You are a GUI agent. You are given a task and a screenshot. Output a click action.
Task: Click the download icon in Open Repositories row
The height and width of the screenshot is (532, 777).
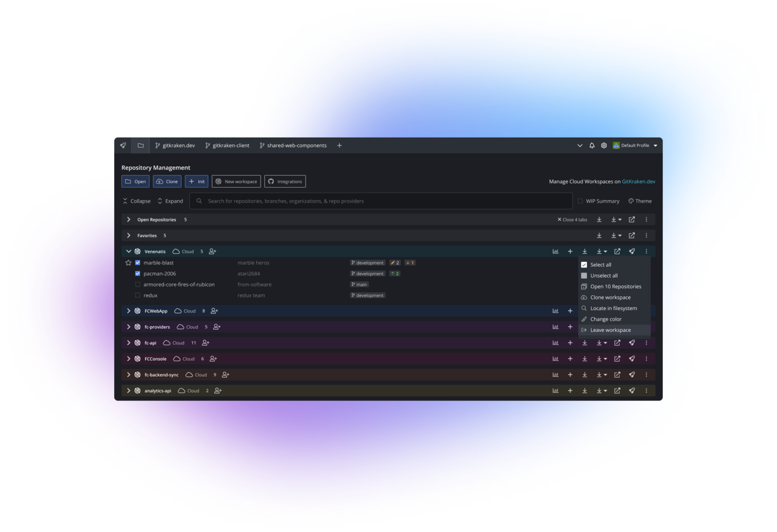coord(599,219)
